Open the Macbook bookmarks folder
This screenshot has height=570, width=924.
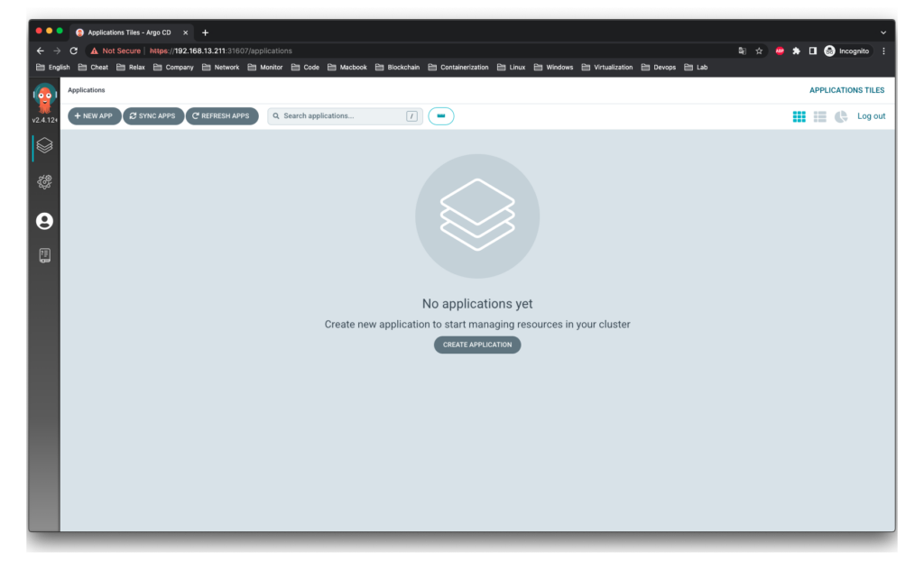click(x=347, y=67)
